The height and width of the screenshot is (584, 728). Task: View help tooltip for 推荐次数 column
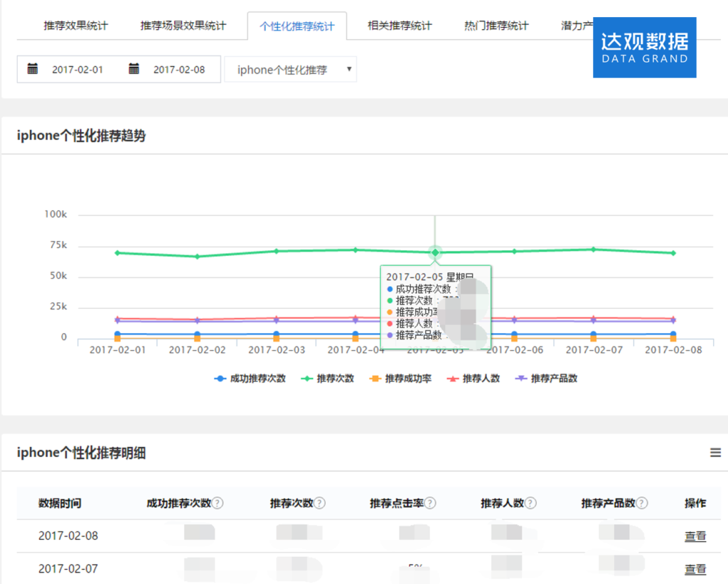click(x=319, y=502)
